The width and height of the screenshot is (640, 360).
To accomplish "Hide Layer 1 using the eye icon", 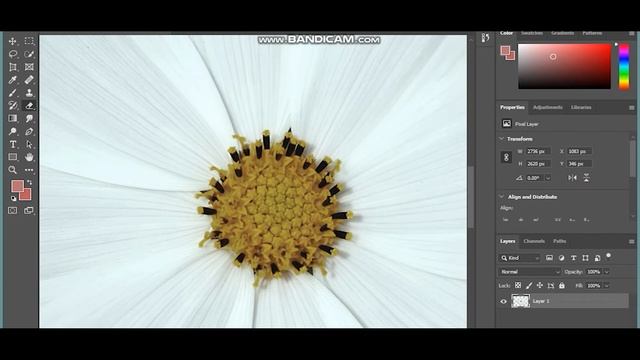I will tap(503, 302).
